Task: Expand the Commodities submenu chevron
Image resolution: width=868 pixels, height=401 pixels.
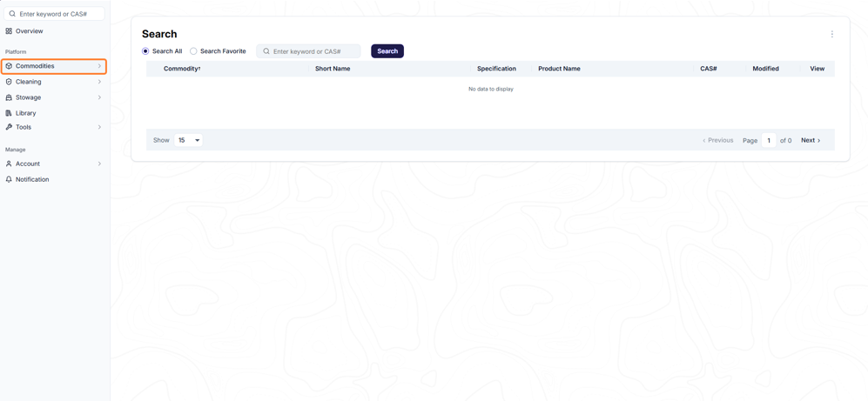Action: [99, 66]
